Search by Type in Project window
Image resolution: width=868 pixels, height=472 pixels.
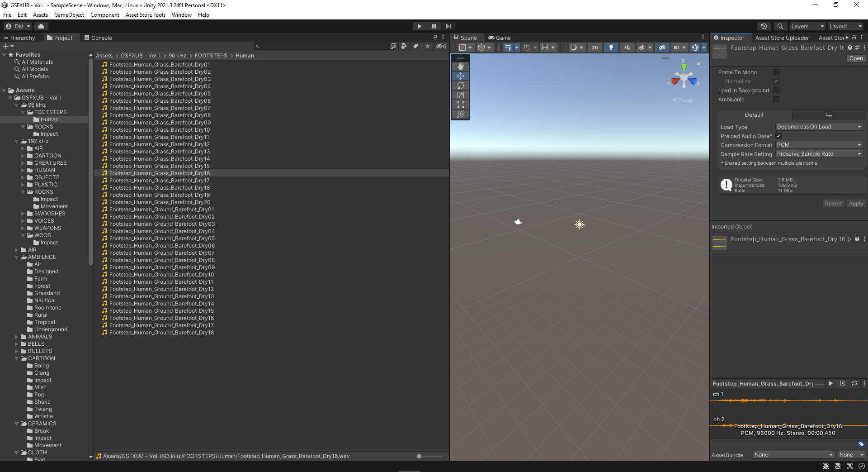click(x=404, y=46)
